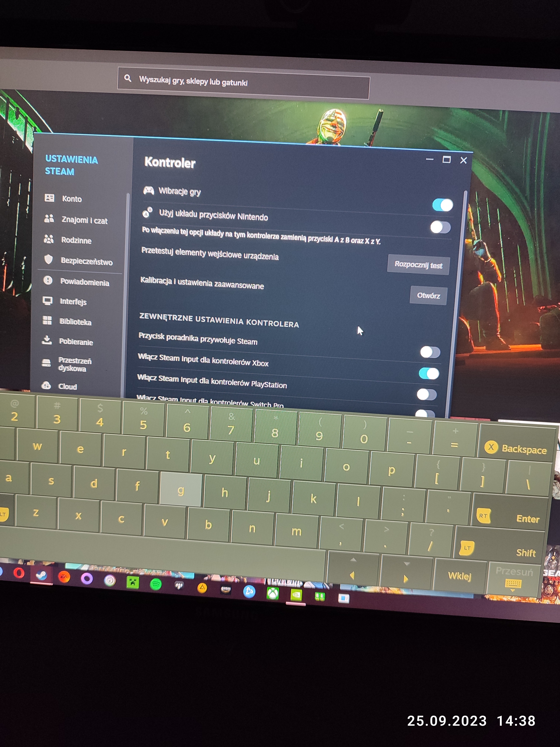Click the Powiadomienia alert icon
Screen dimensions: 560x747
(48, 280)
